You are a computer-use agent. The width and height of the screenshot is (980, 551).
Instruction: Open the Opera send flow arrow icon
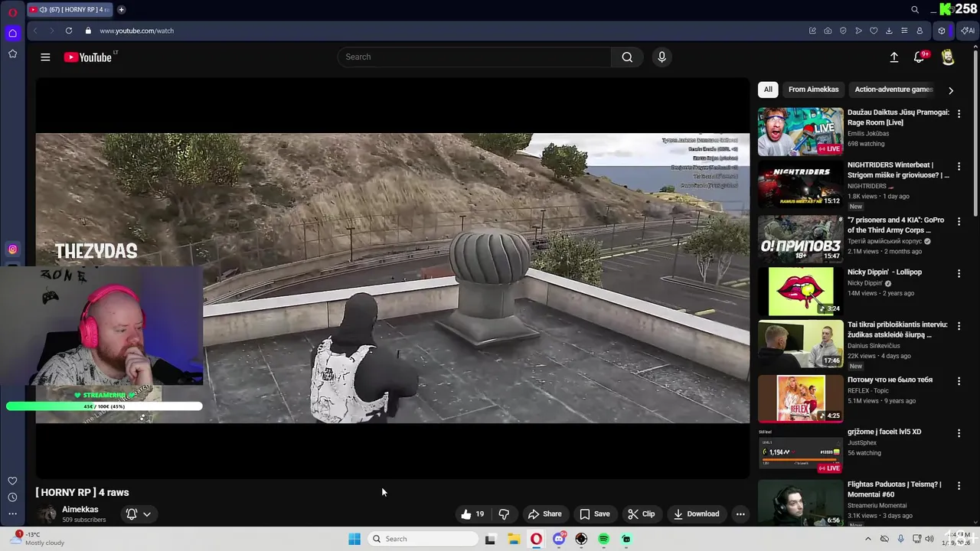click(x=858, y=31)
